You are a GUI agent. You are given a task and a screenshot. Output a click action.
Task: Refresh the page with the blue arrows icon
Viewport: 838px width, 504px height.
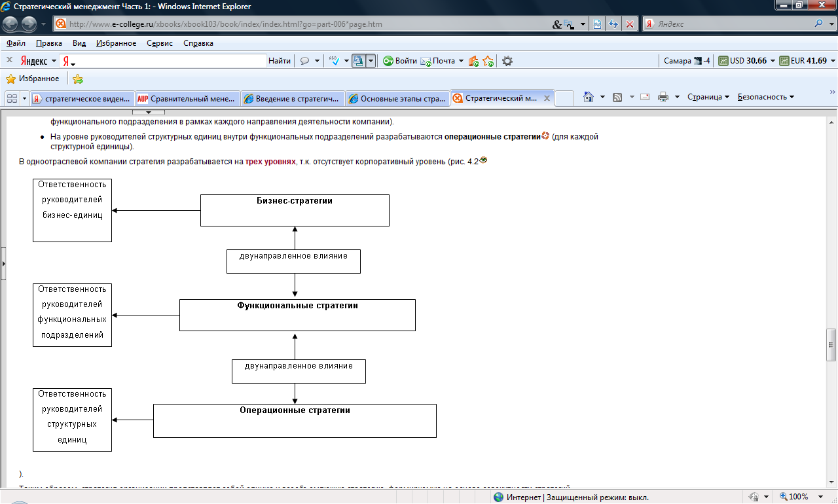pos(613,24)
